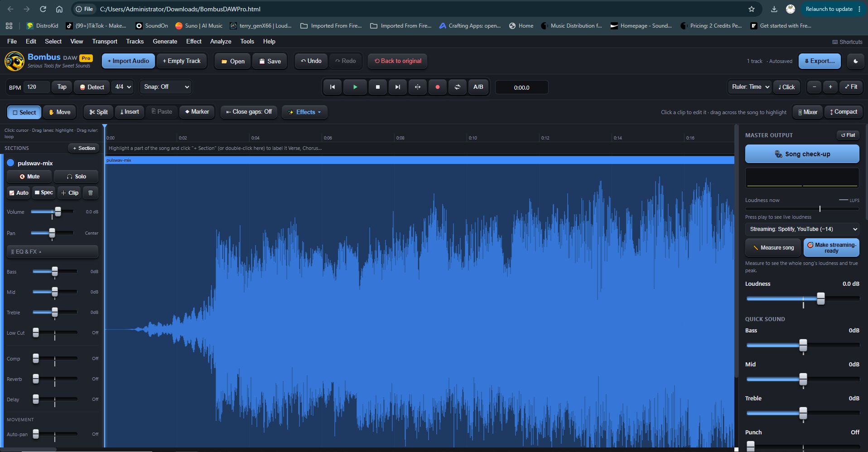Choose the Insert tool
The width and height of the screenshot is (868, 452).
(130, 112)
